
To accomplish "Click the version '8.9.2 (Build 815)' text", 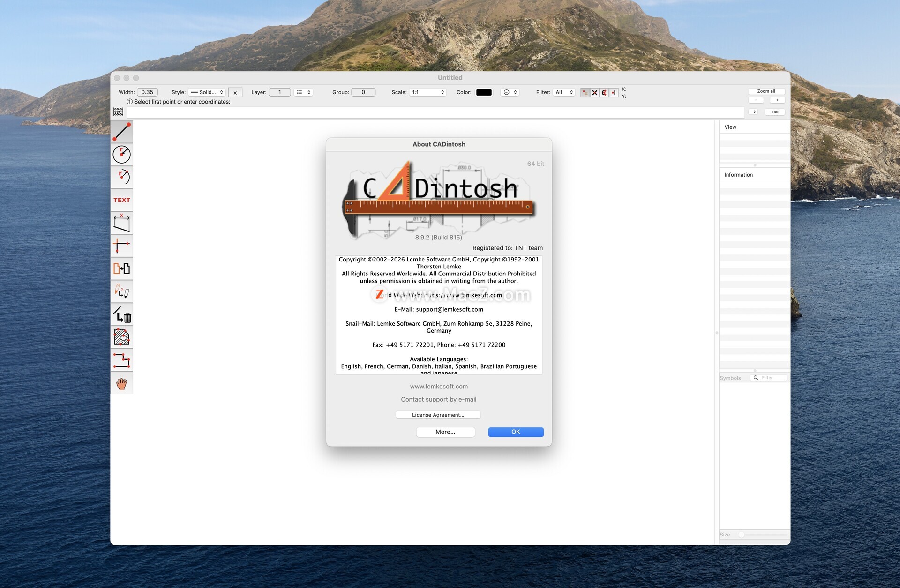I will (439, 238).
